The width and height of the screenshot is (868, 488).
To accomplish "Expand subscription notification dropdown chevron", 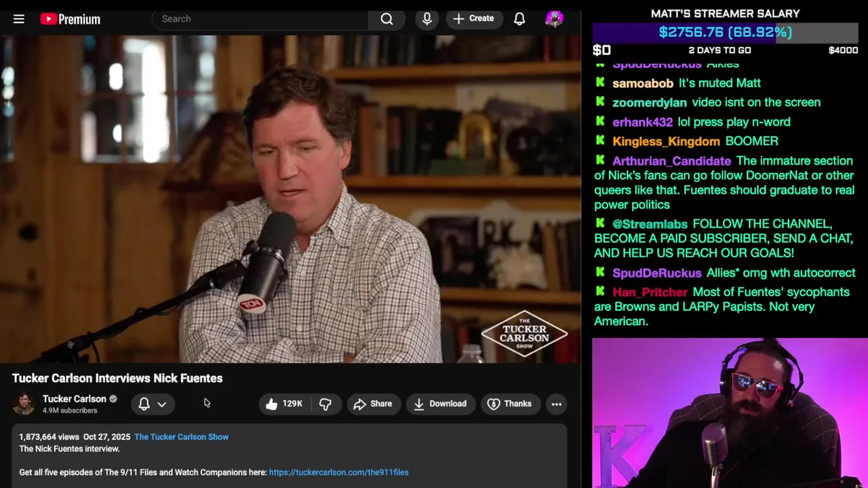I will [x=162, y=404].
